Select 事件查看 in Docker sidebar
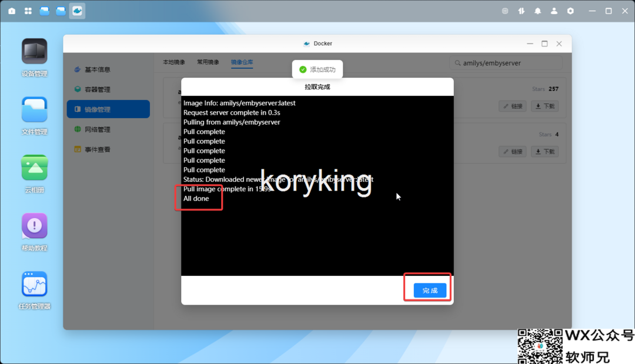Viewport: 635px width, 364px height. [x=108, y=149]
